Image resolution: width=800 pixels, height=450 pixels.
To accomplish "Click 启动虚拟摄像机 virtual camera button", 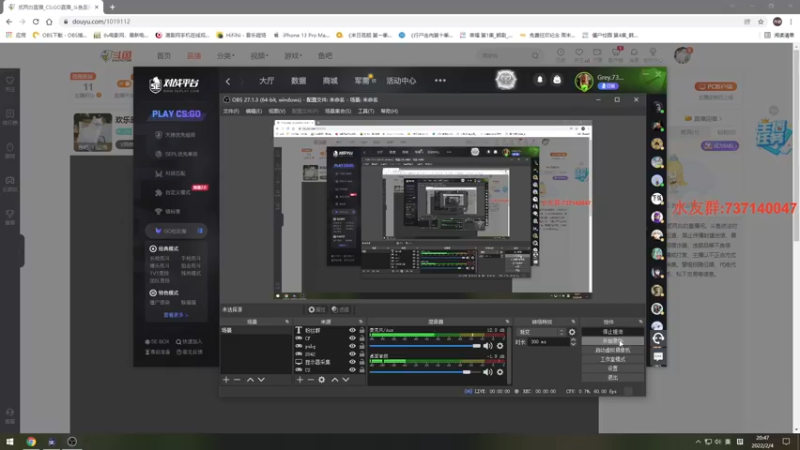I will [x=613, y=350].
